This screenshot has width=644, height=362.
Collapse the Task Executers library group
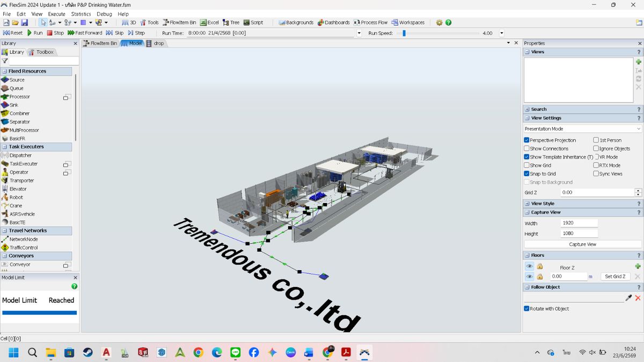click(x=4, y=147)
